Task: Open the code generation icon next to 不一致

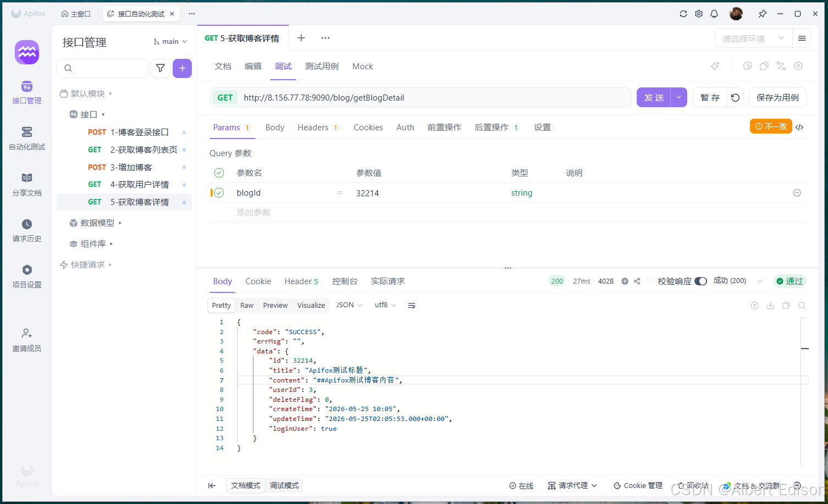Action: click(x=799, y=127)
